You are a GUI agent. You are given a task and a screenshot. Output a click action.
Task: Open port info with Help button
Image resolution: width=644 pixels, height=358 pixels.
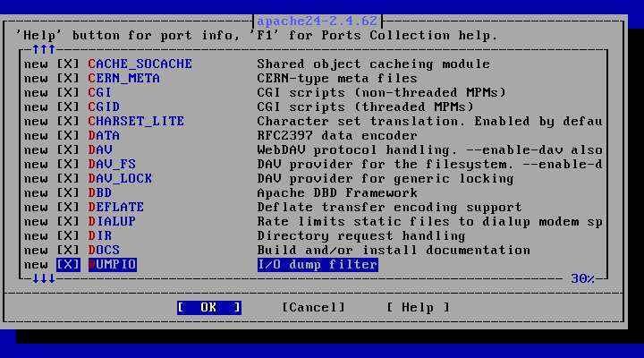(418, 308)
